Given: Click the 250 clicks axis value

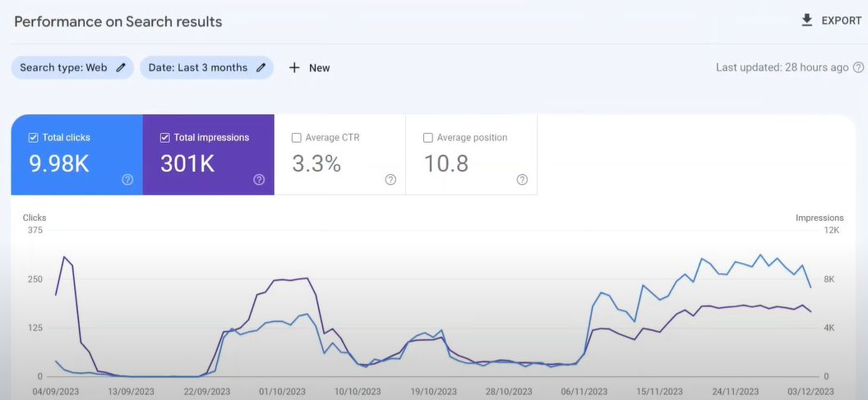Looking at the screenshot, I should pos(35,279).
